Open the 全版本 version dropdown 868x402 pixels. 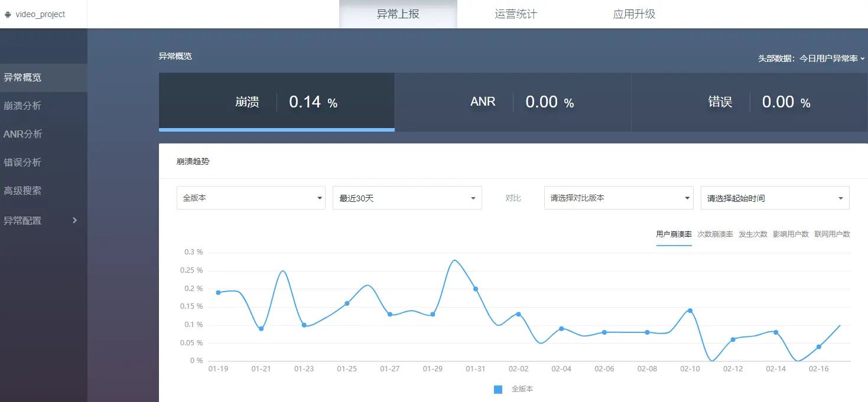[251, 198]
